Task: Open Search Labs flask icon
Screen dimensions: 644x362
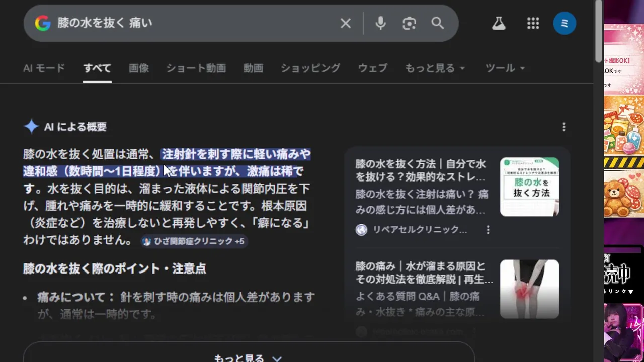Action: coord(499,23)
